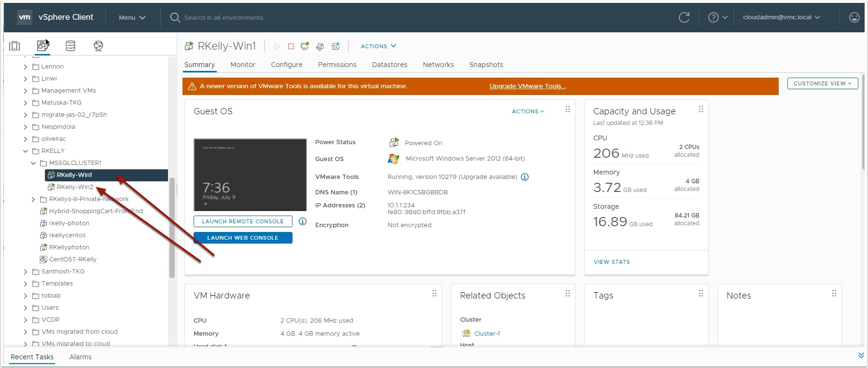Screen dimensions: 868x368
Task: Open the Menu dropdown
Action: pyautogui.click(x=132, y=17)
